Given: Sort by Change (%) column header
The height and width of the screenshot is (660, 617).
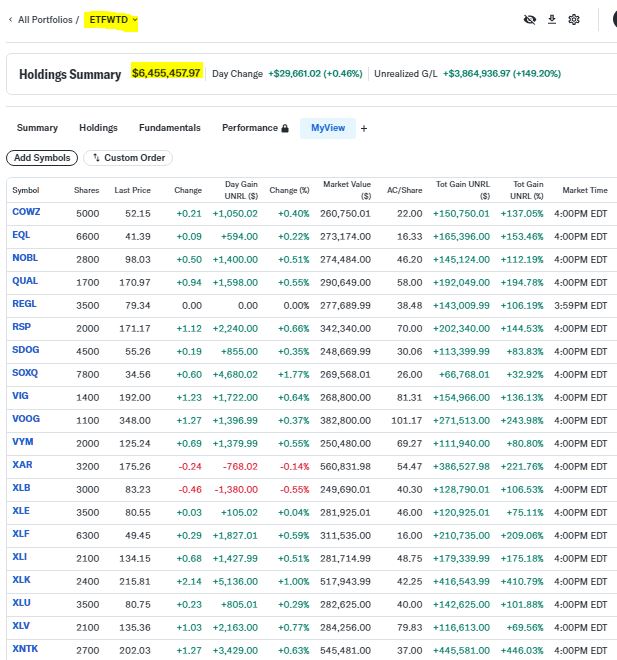Looking at the screenshot, I should pyautogui.click(x=289, y=190).
